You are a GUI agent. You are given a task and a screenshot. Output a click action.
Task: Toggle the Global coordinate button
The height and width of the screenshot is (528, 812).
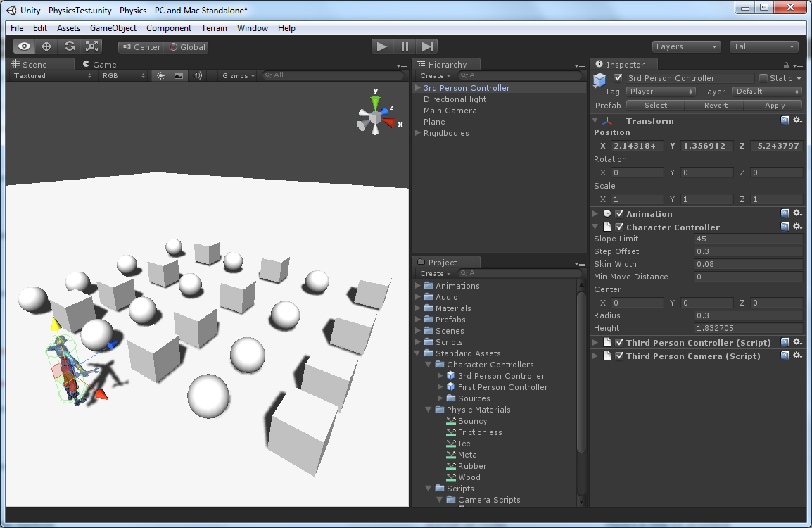click(186, 47)
